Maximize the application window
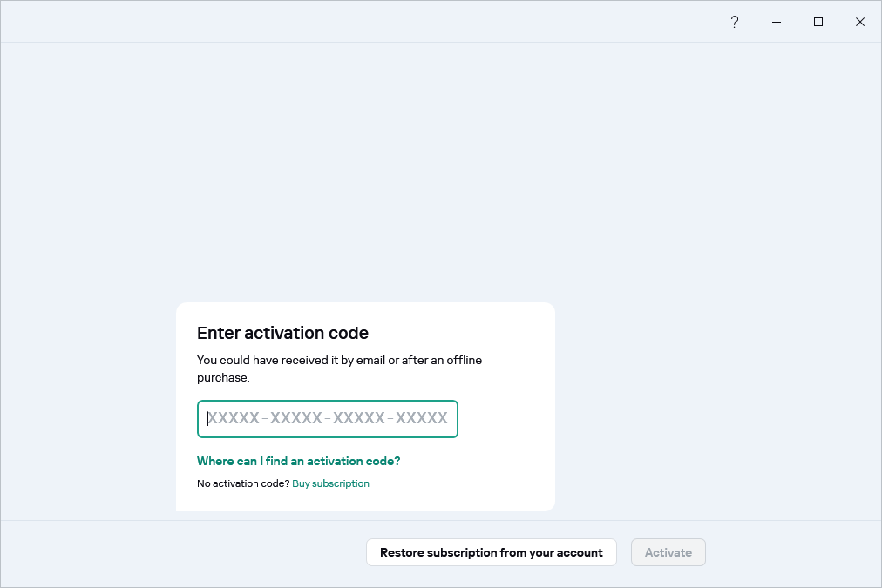 (818, 22)
